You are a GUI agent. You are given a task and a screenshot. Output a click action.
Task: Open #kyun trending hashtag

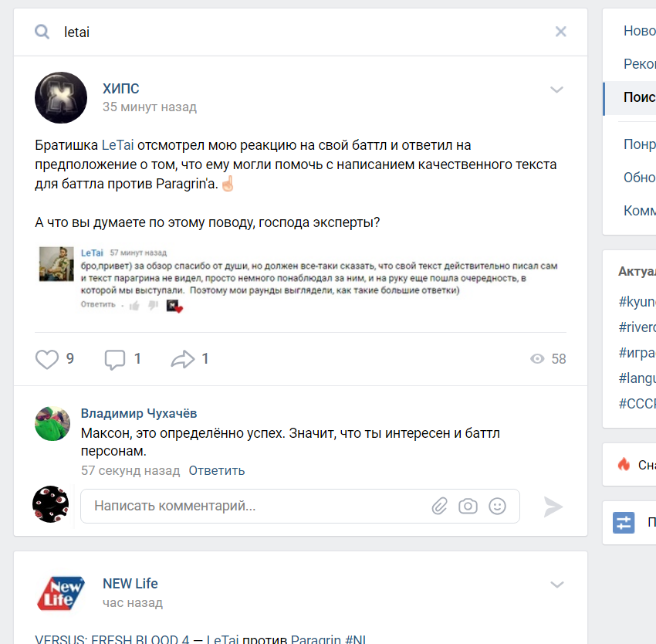(637, 302)
